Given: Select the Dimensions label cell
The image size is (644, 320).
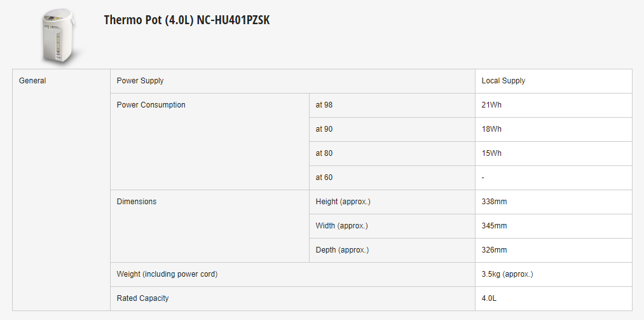Looking at the screenshot, I should (137, 202).
